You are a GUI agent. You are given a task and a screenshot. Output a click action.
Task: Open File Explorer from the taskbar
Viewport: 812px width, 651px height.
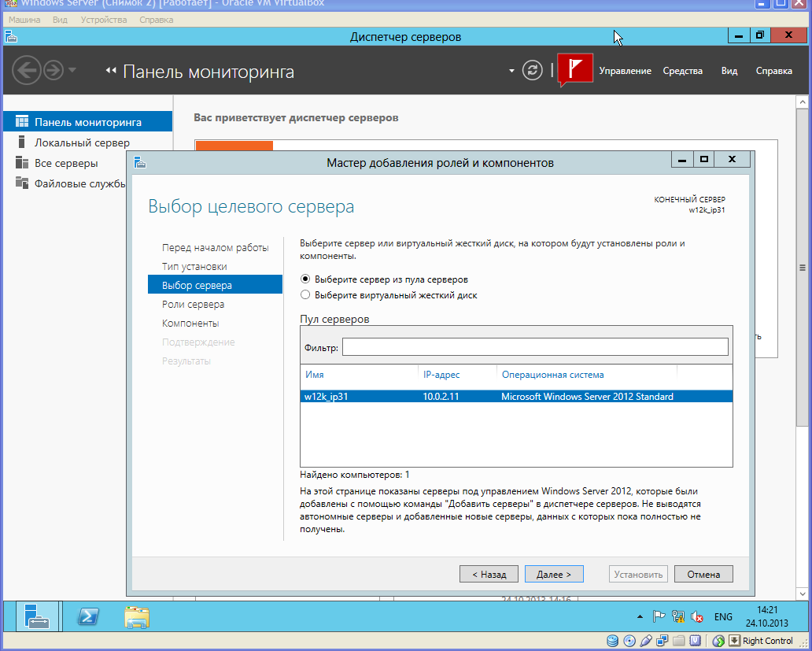pyautogui.click(x=137, y=617)
